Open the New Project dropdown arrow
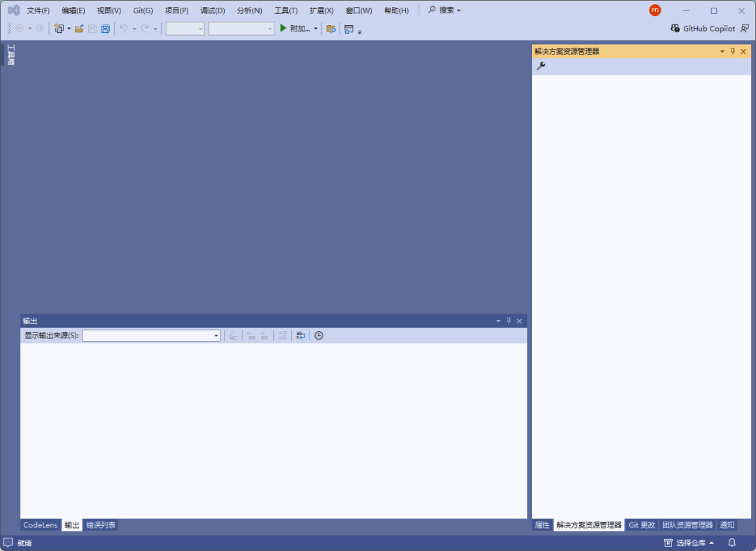 click(69, 29)
